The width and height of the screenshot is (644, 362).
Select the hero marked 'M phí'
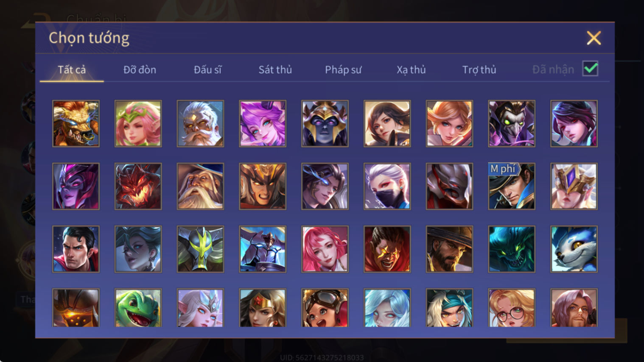click(512, 186)
